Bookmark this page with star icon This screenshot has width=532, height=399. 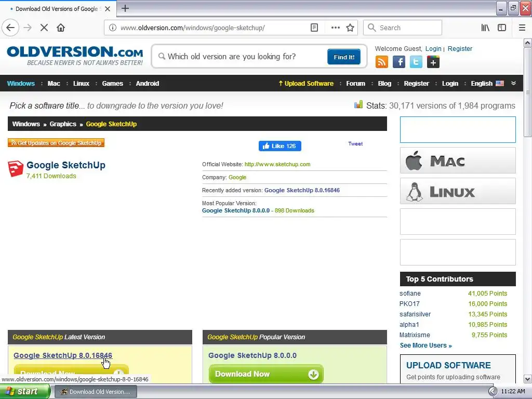pos(350,28)
